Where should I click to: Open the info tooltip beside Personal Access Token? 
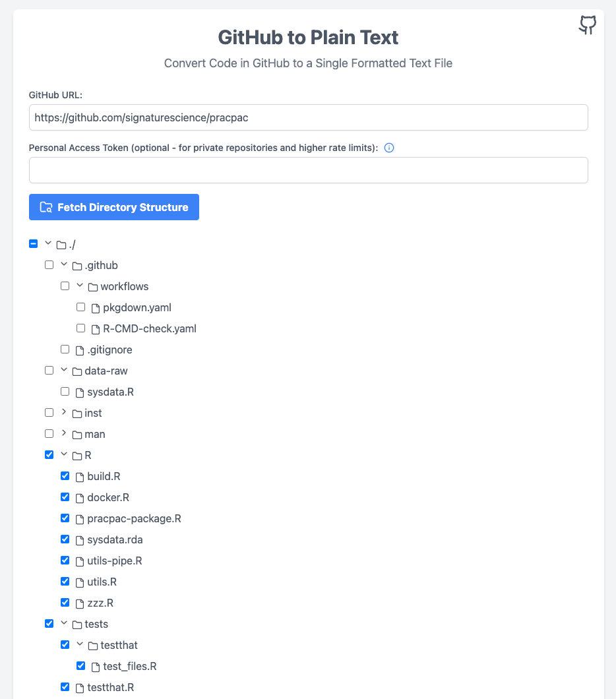389,148
